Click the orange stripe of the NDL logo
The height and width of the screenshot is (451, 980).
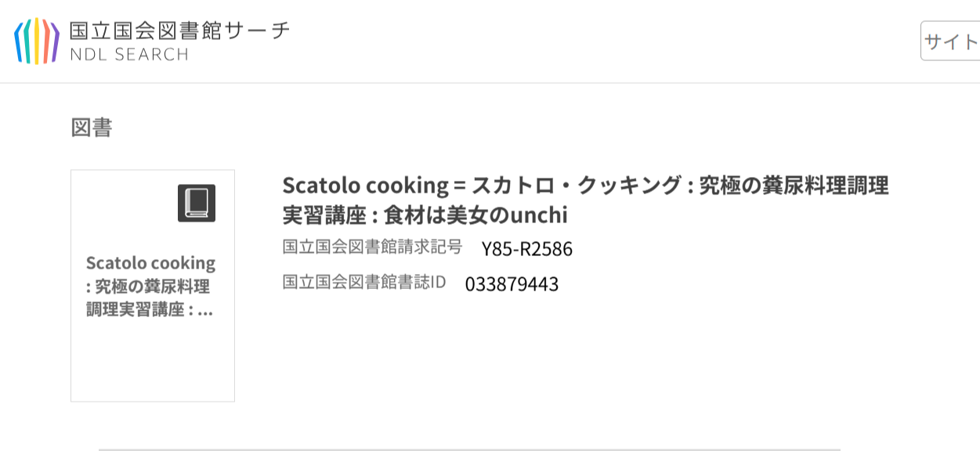(46, 41)
